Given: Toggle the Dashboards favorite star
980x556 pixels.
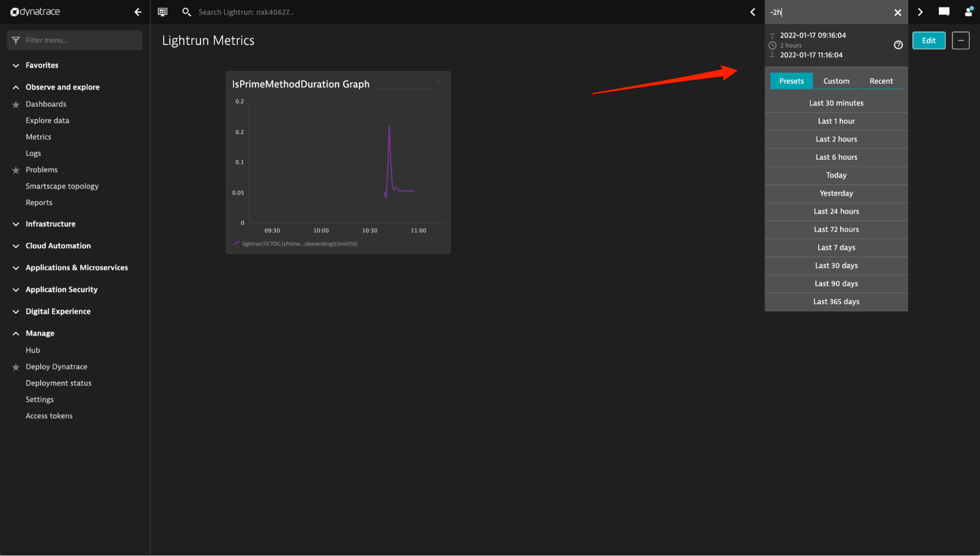Looking at the screenshot, I should point(16,104).
